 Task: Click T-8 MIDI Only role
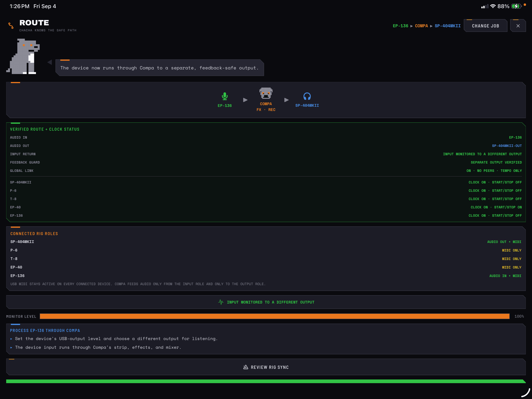(x=512, y=259)
